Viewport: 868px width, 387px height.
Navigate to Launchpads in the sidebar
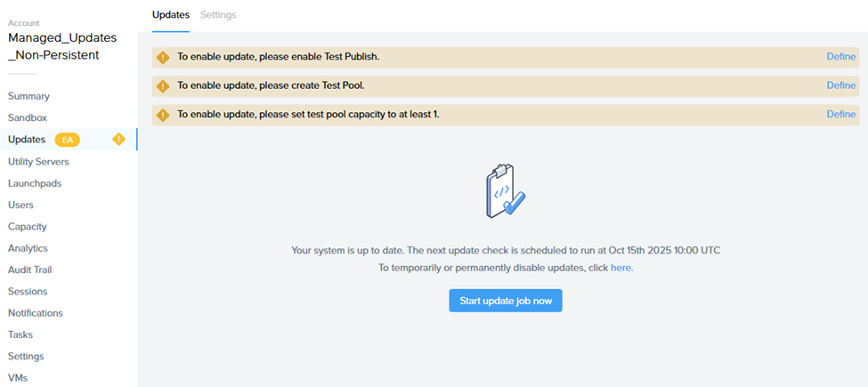[x=35, y=183]
